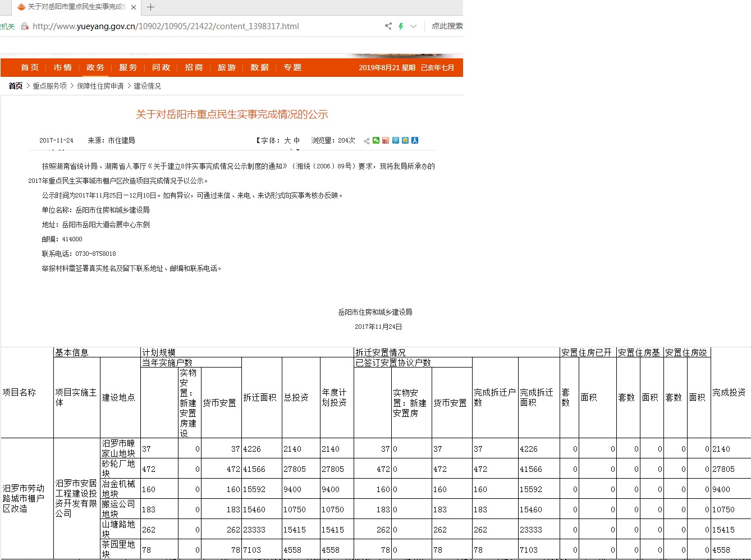The height and width of the screenshot is (560, 751).
Task: Set font size to medium (中)
Action: [x=296, y=141]
